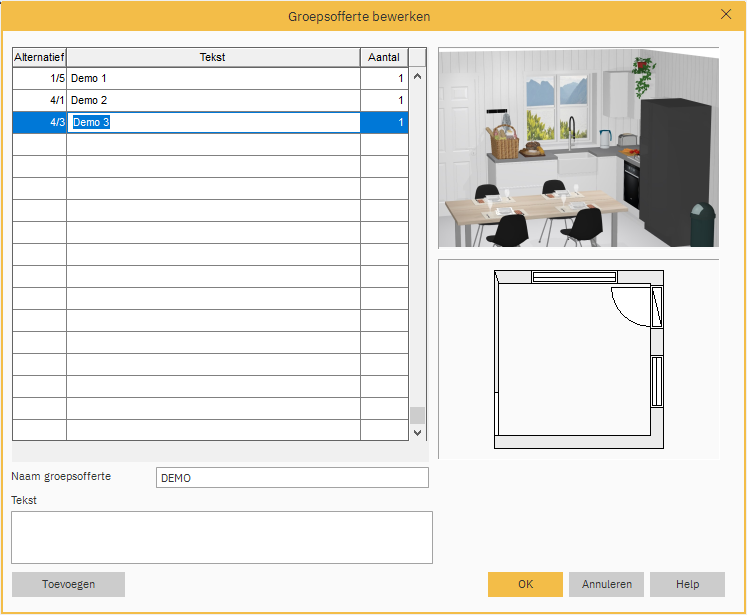
Task: Confirm with the OK button
Action: pyautogui.click(x=525, y=584)
